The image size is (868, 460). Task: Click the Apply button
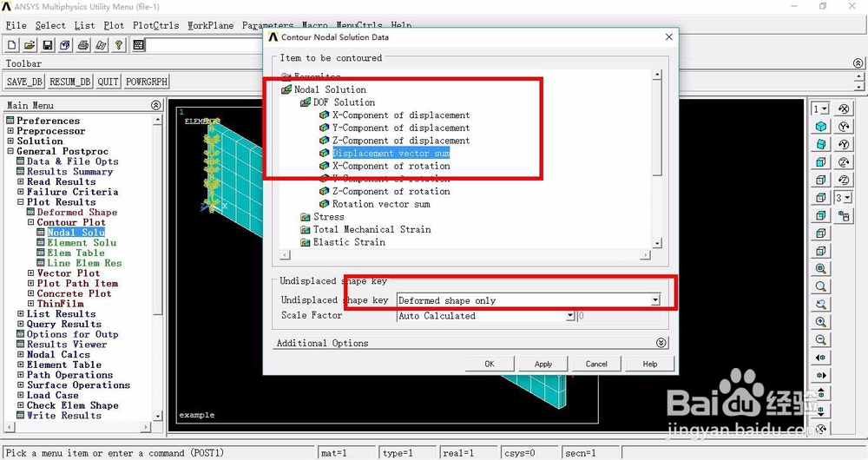[543, 364]
